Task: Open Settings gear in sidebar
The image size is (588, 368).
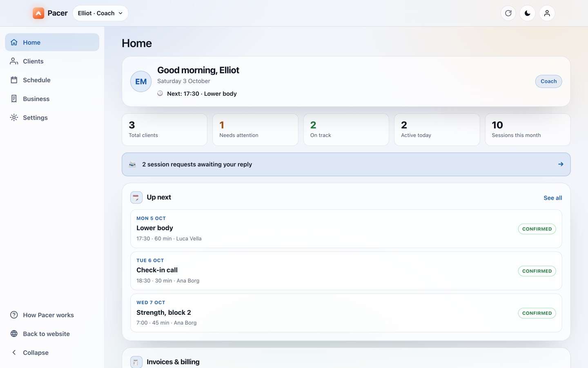Action: click(14, 118)
